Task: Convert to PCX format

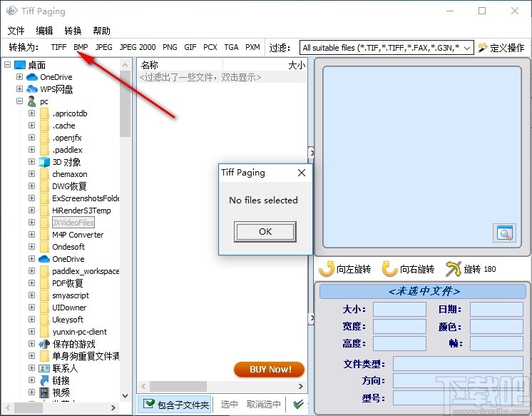Action: tap(210, 47)
